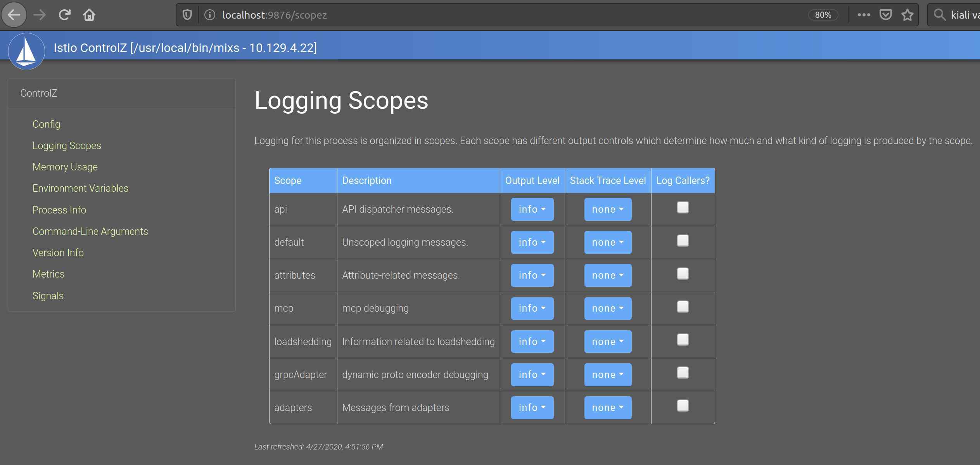The height and width of the screenshot is (465, 980).
Task: Save page to Pocket icon
Action: (885, 15)
